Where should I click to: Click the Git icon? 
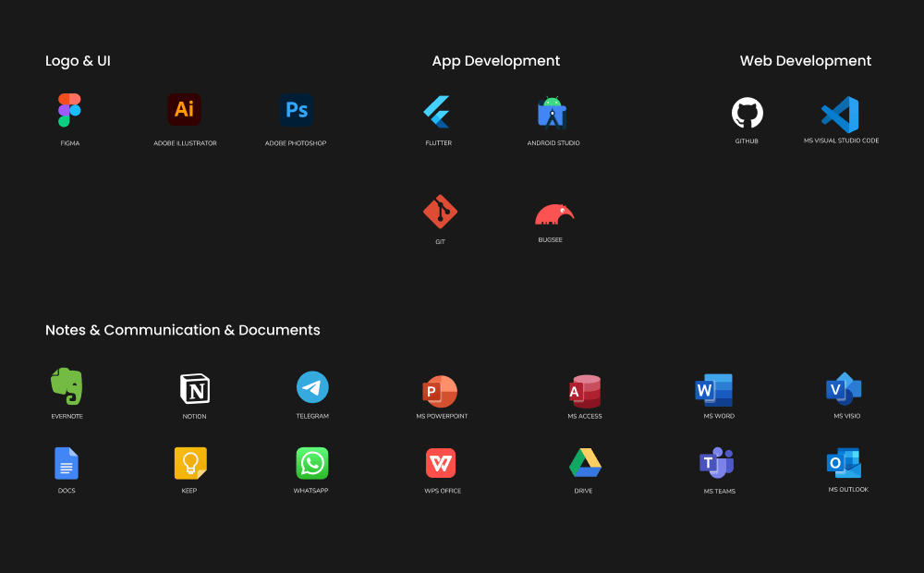click(x=440, y=213)
